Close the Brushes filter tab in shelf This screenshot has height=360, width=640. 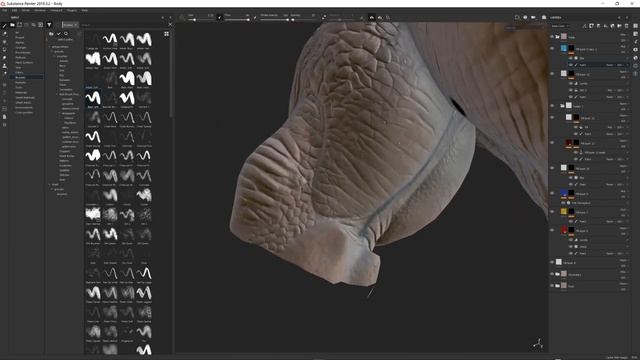(x=76, y=25)
